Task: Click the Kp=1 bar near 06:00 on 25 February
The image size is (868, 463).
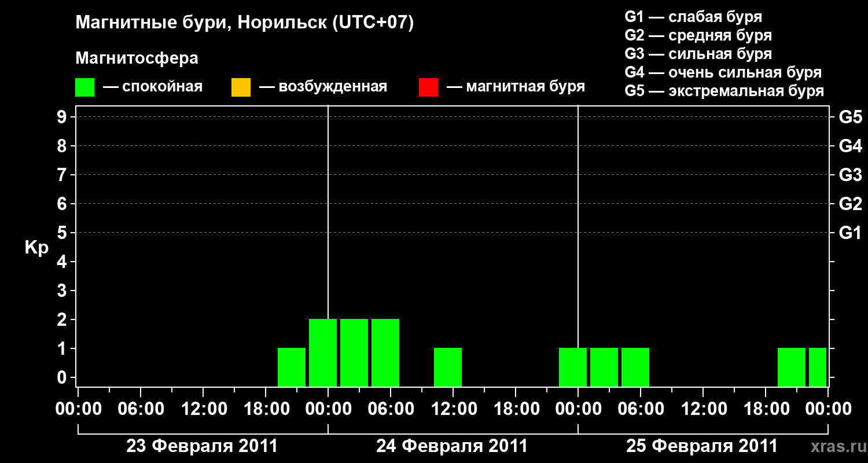Action: click(x=635, y=367)
